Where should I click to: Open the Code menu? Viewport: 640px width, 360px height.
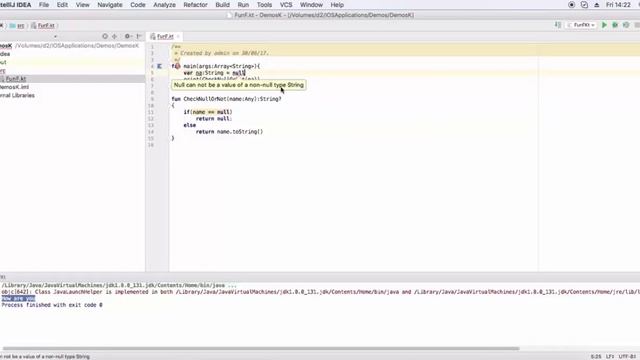coord(138,5)
